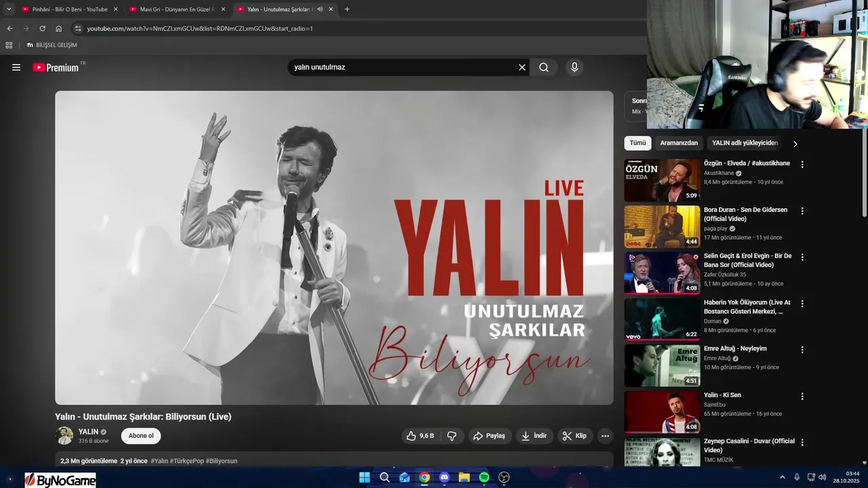This screenshot has height=488, width=868.
Task: View site information in address bar
Action: (78, 28)
